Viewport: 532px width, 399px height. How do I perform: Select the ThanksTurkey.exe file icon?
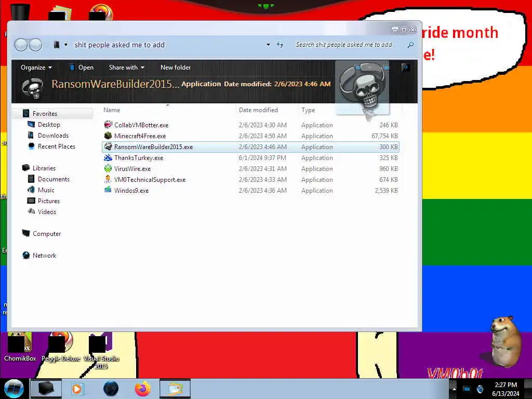(x=108, y=157)
